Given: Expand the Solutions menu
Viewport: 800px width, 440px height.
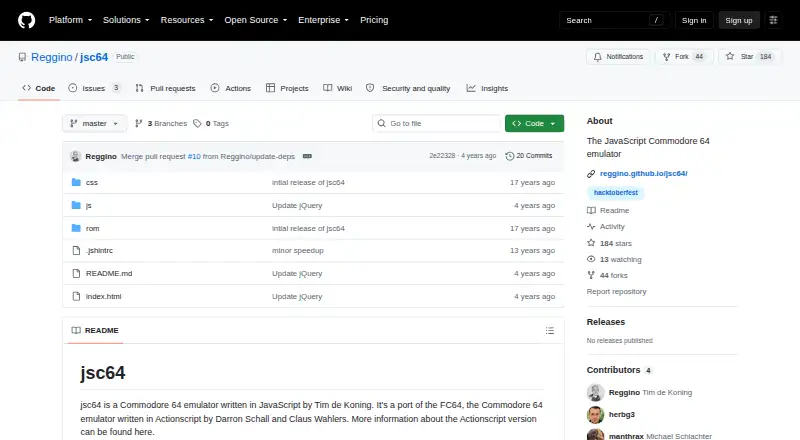Looking at the screenshot, I should pyautogui.click(x=126, y=20).
